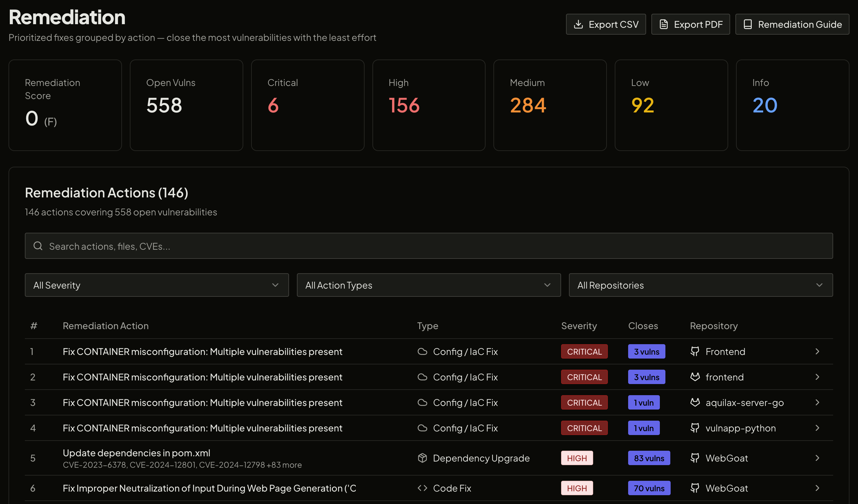Image resolution: width=858 pixels, height=504 pixels.
Task: Expand row 1 with the Frontend chevron
Action: click(x=817, y=351)
